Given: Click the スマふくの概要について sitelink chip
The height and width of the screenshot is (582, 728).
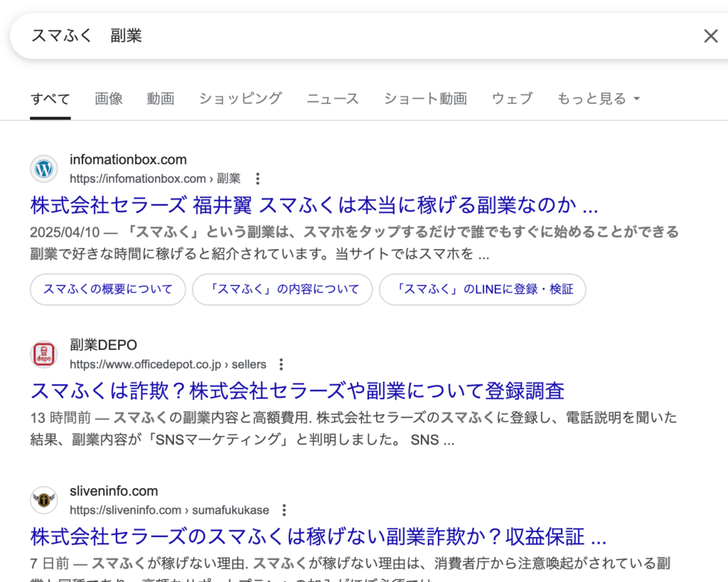Looking at the screenshot, I should 108,290.
